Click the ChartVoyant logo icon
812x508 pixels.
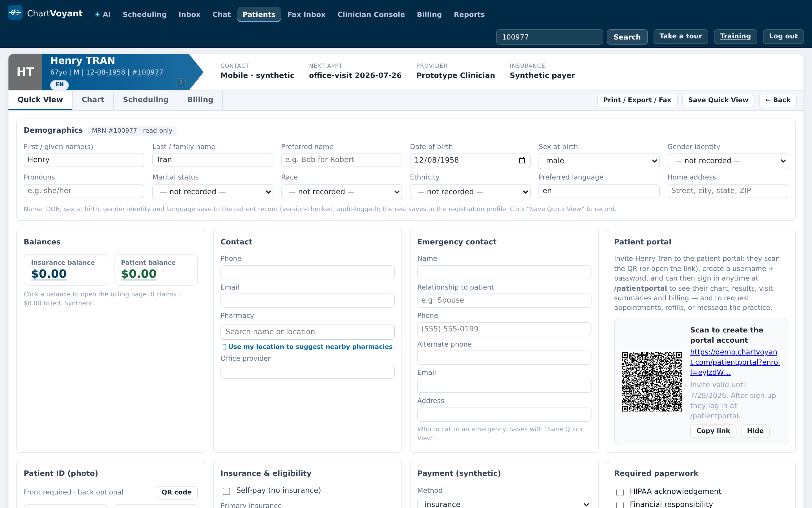tap(15, 13)
